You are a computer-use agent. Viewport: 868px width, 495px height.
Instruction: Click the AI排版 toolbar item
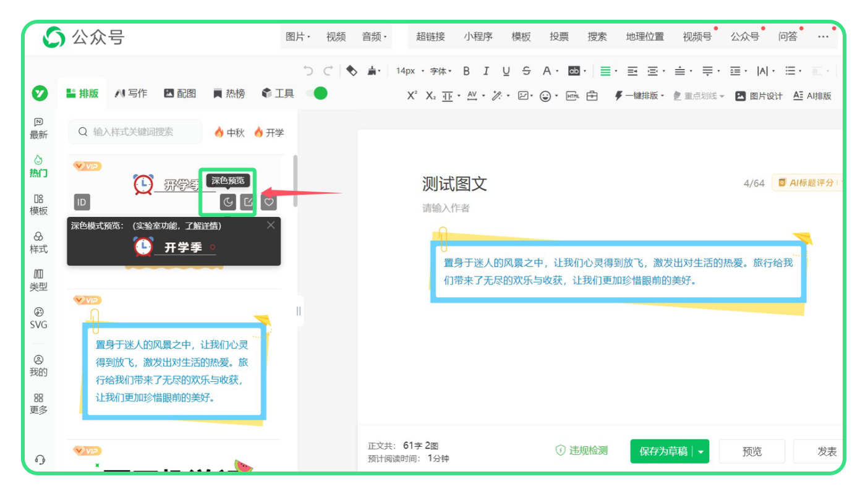click(x=812, y=96)
